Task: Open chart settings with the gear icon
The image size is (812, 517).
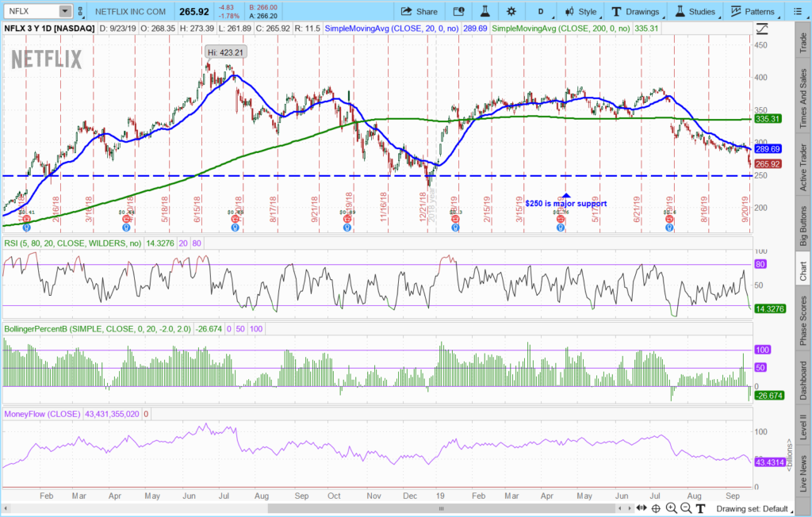Action: 511,11
